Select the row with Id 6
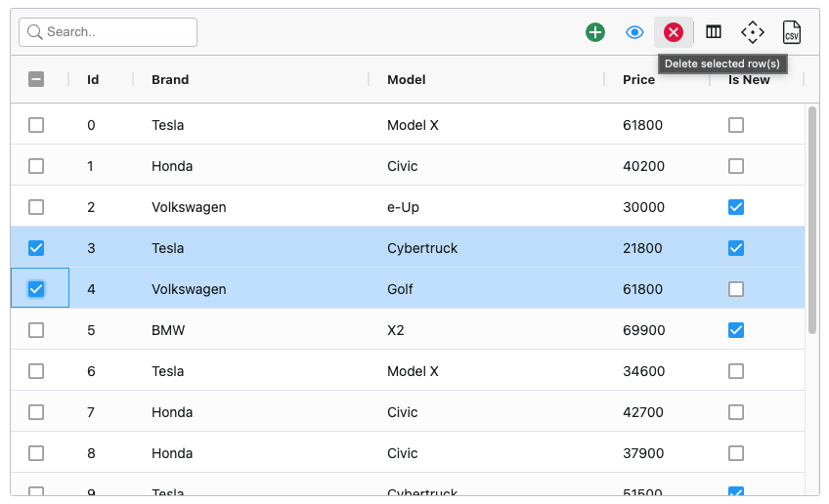The height and width of the screenshot is (504, 829). (x=36, y=371)
